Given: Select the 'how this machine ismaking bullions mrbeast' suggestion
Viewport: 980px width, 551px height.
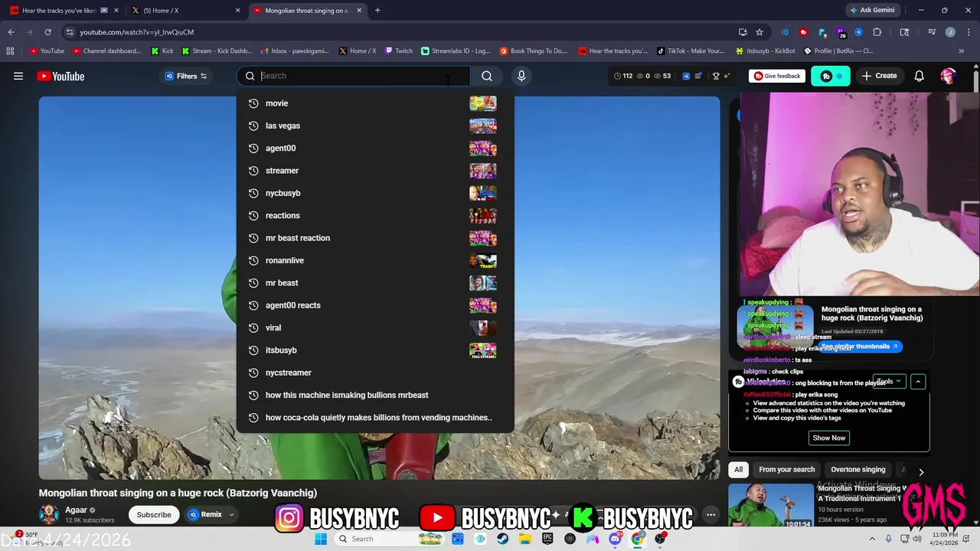Looking at the screenshot, I should [375, 395].
